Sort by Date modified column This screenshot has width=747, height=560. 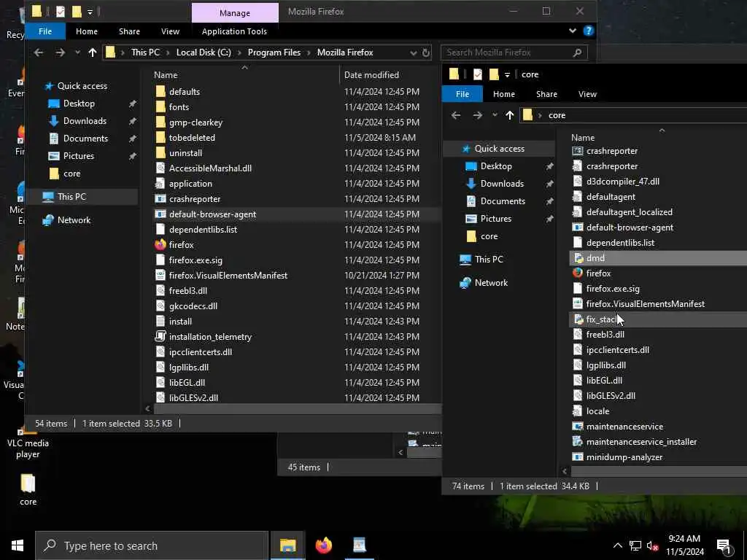[371, 75]
